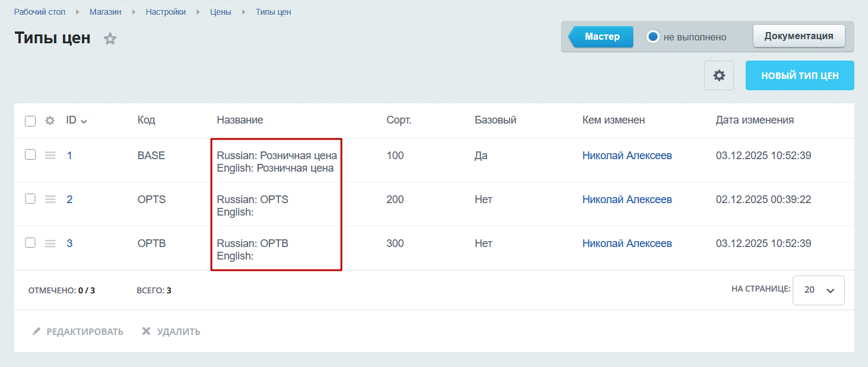The height and width of the screenshot is (367, 868).
Task: Add the page to favorites with the star
Action: [x=110, y=39]
